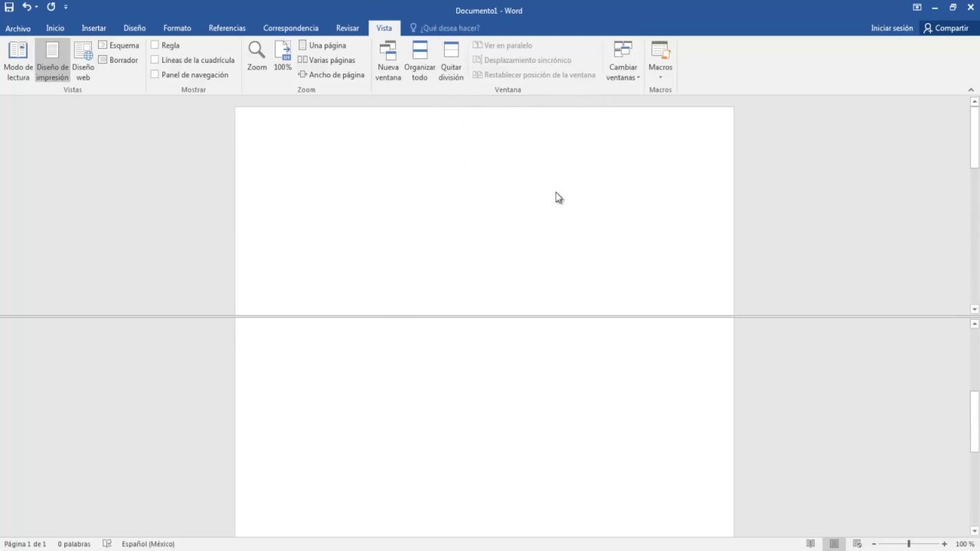This screenshot has width=980, height=551.
Task: Switch to Diseño web view
Action: tap(83, 61)
